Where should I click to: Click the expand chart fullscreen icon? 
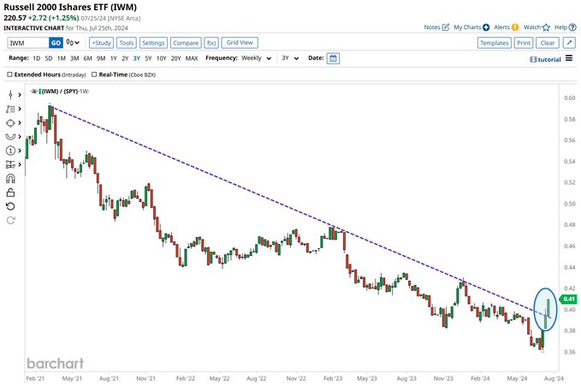pyautogui.click(x=569, y=42)
